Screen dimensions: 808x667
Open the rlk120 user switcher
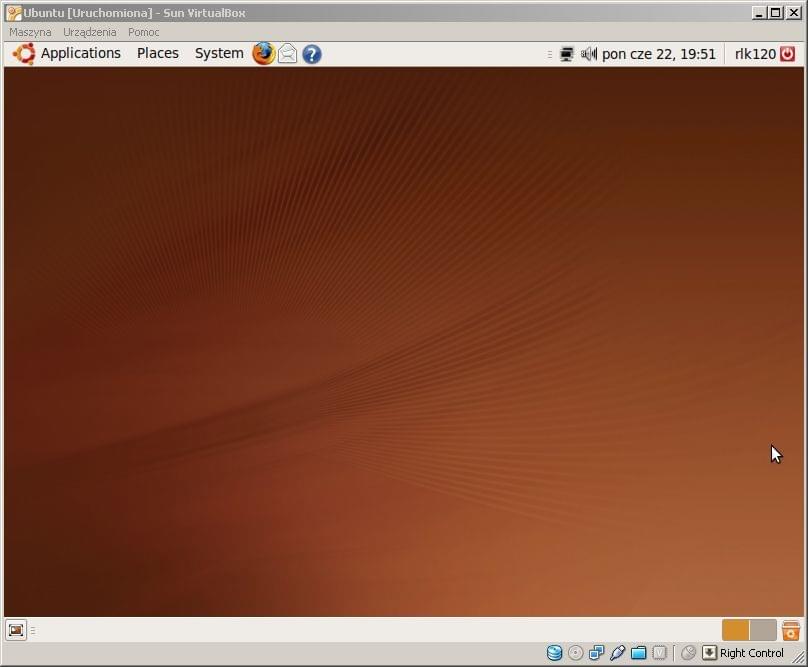click(x=755, y=54)
